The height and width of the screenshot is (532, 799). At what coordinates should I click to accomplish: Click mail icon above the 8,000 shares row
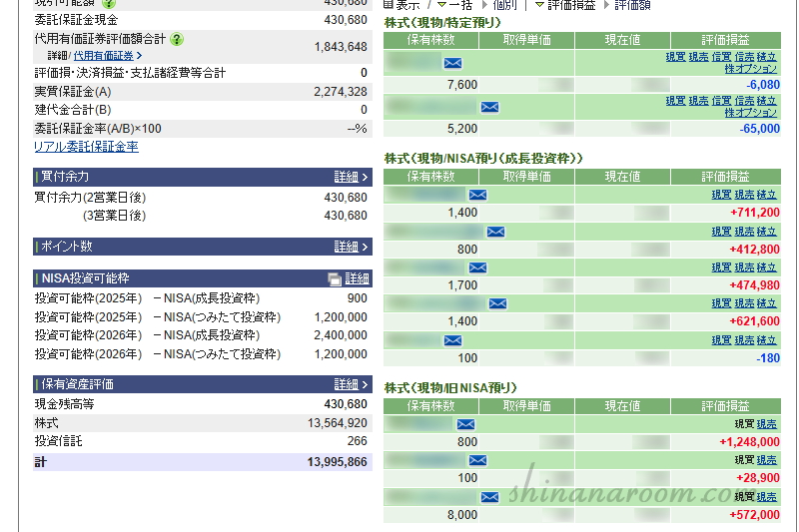[489, 496]
